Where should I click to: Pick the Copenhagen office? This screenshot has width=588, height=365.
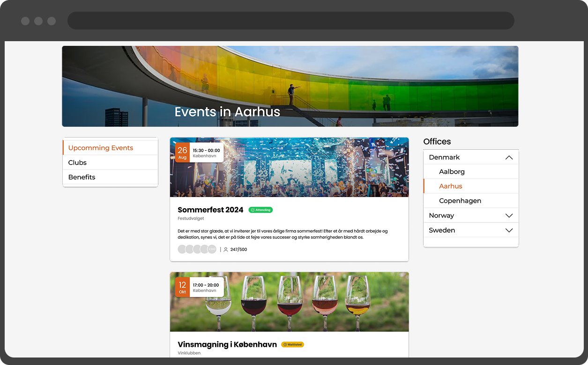pos(460,201)
